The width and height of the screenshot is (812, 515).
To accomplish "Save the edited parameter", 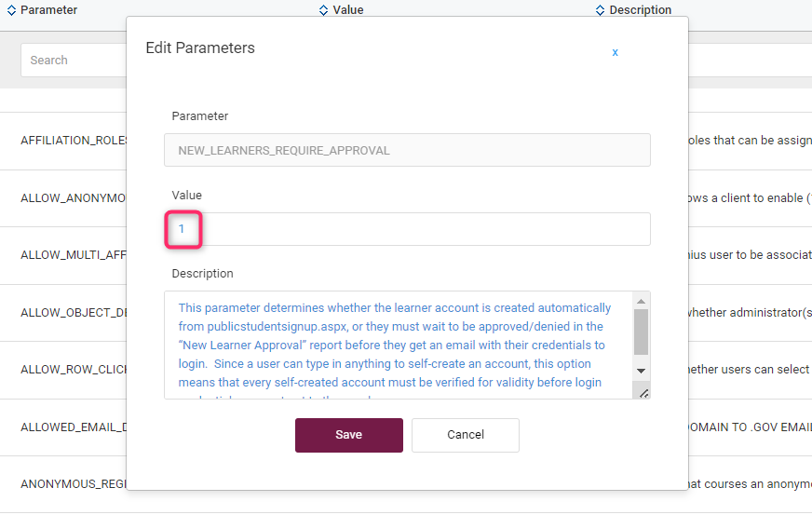I will 348,435.
